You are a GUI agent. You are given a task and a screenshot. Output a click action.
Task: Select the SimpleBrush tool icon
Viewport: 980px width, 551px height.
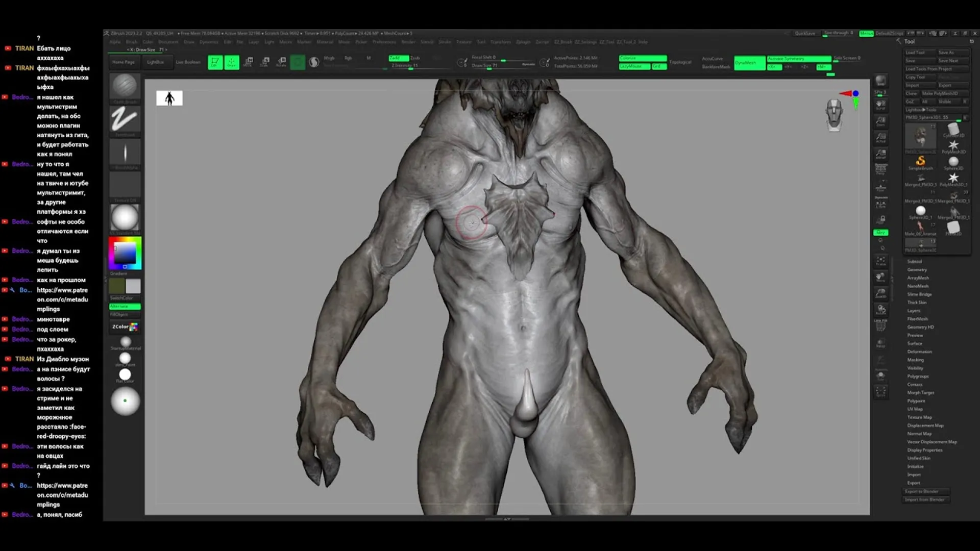click(x=920, y=162)
